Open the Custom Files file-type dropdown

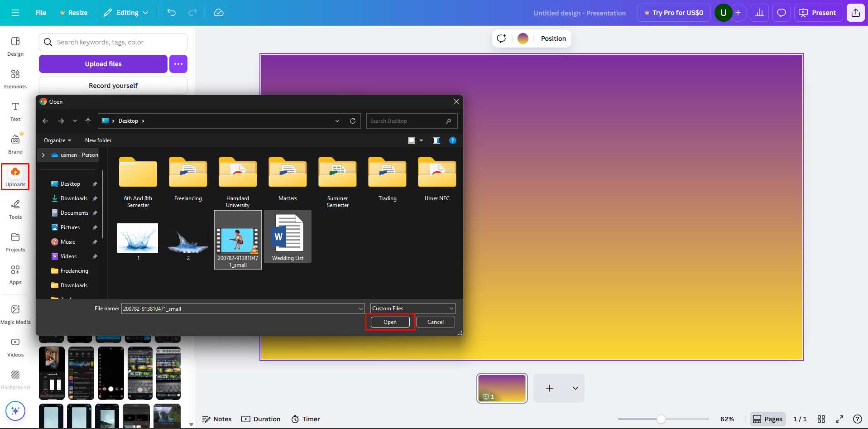(x=412, y=308)
